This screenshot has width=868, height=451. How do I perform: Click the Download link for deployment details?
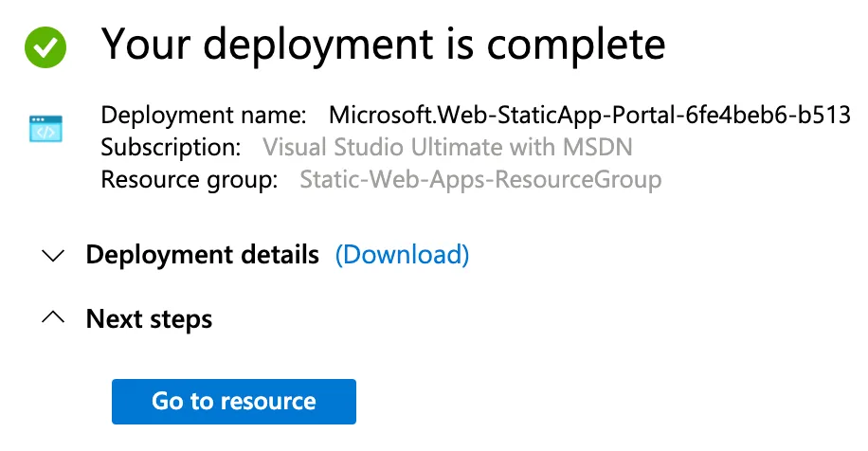coord(402,255)
